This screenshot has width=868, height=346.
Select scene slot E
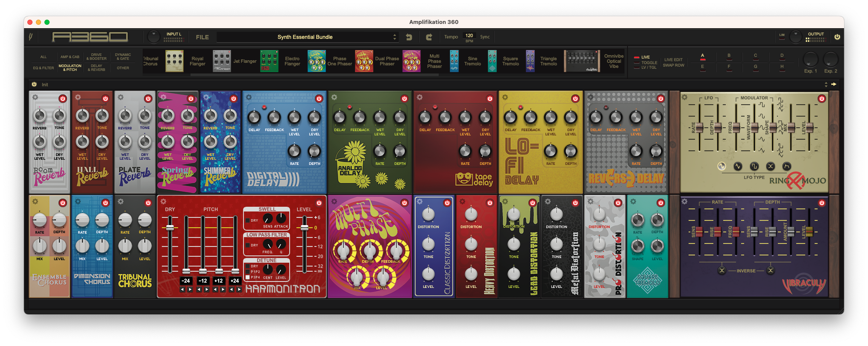(702, 67)
